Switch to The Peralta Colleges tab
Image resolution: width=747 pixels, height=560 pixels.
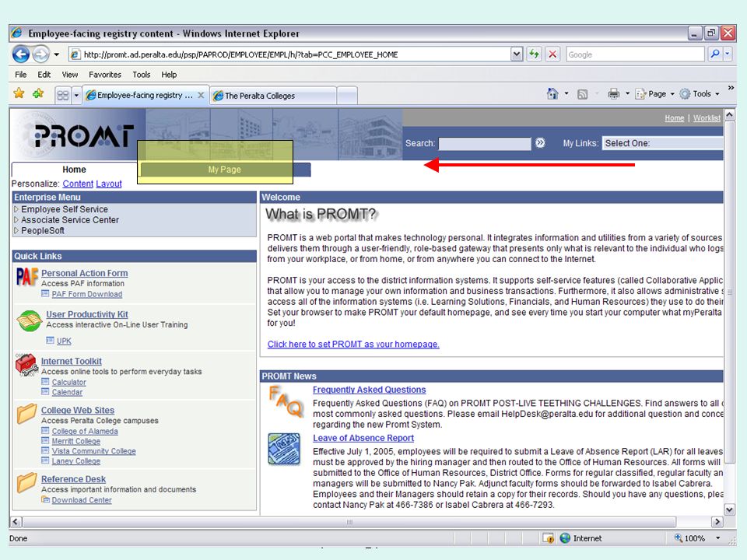(x=273, y=96)
